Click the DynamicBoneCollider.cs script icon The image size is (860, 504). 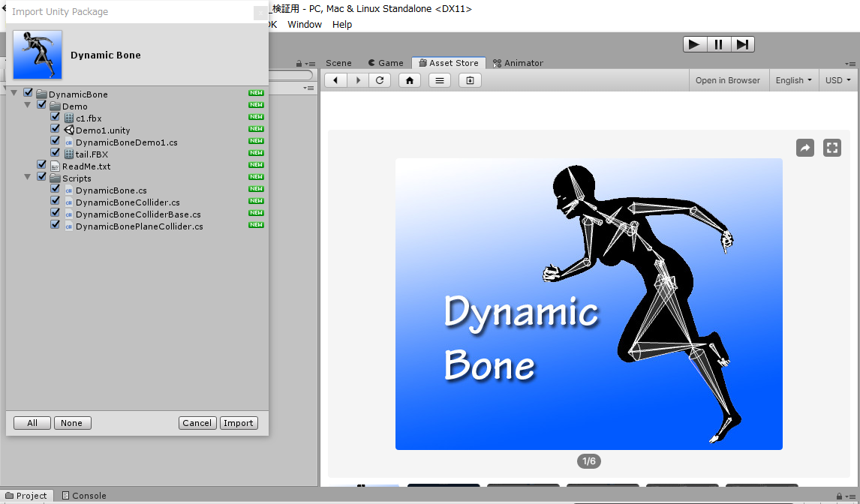pyautogui.click(x=68, y=202)
